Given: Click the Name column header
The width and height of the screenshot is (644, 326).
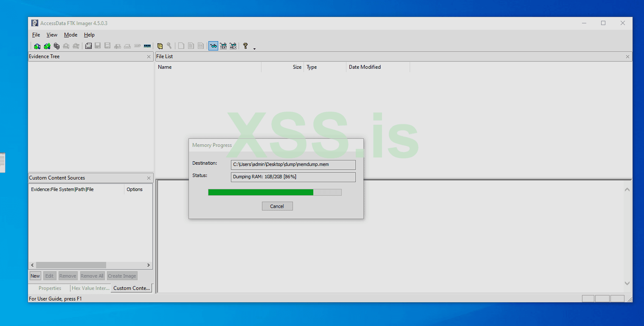Looking at the screenshot, I should coord(208,67).
